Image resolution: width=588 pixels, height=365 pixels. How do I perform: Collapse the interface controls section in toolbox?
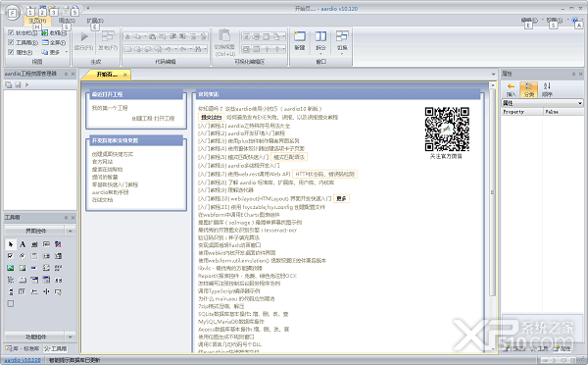coord(70,231)
